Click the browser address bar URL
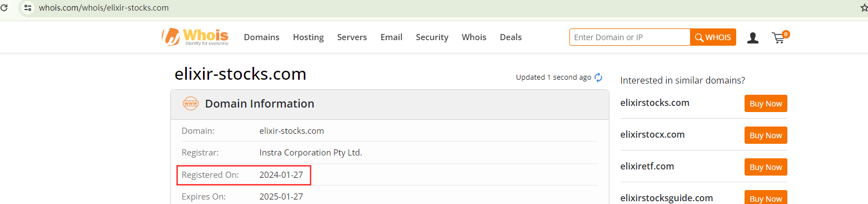The image size is (868, 204). [103, 8]
